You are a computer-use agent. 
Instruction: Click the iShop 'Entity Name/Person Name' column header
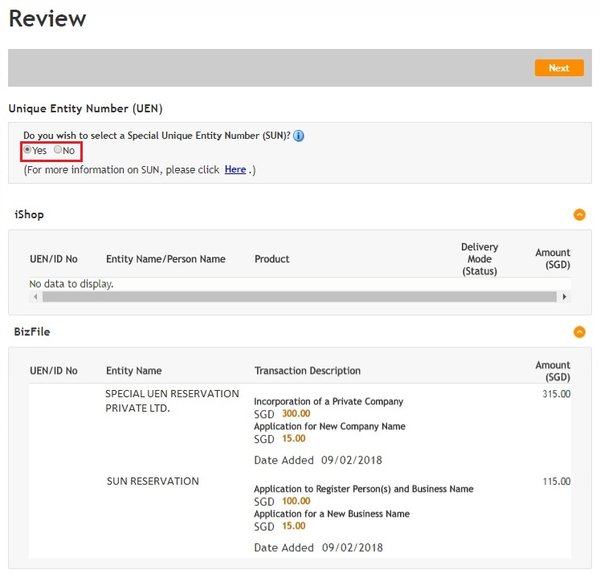point(165,259)
